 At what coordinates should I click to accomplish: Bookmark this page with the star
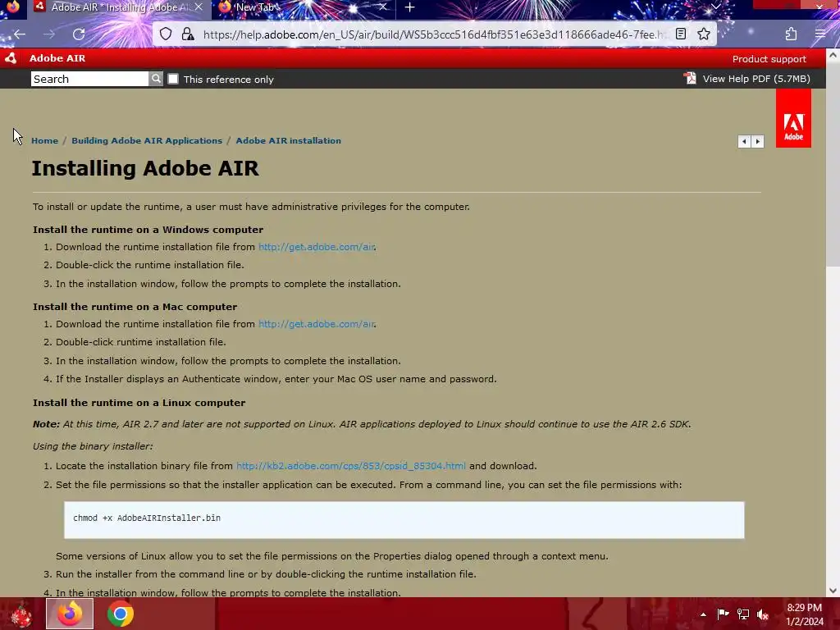point(704,34)
